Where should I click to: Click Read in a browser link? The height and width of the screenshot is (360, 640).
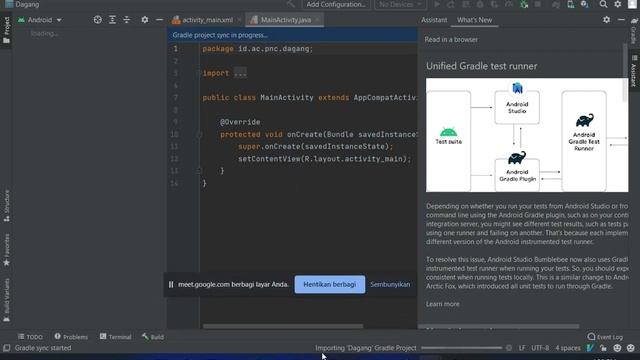click(451, 40)
